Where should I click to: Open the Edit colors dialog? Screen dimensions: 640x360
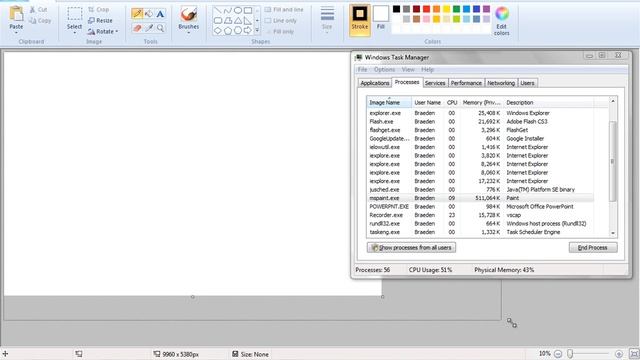pos(502,20)
